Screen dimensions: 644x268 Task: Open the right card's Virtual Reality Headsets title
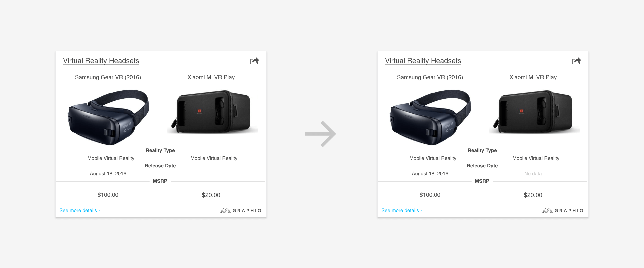pyautogui.click(x=423, y=61)
